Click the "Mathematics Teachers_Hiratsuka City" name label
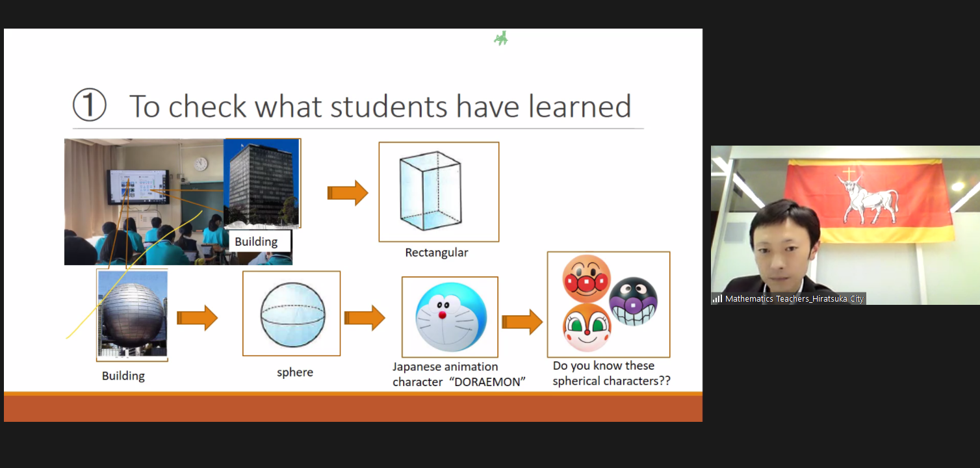 [x=794, y=299]
